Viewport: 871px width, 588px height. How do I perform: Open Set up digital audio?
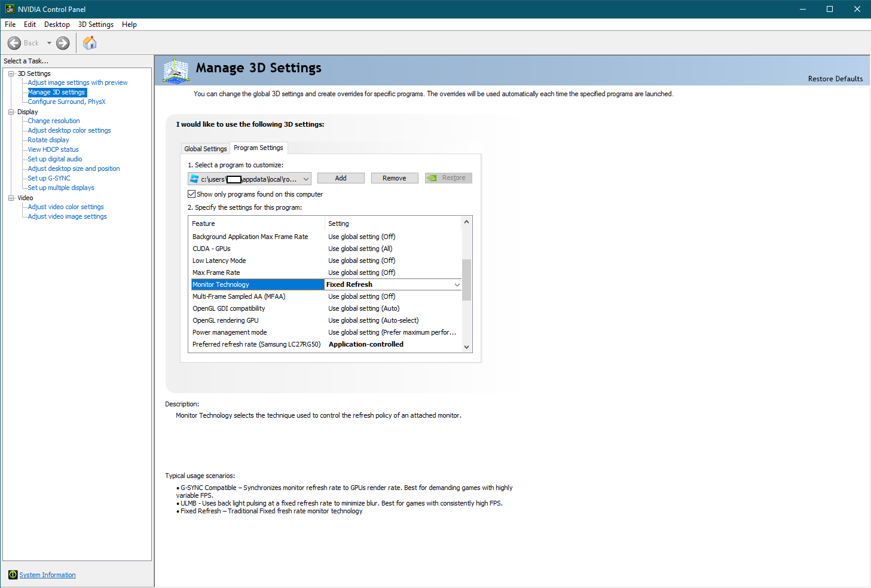[x=55, y=159]
